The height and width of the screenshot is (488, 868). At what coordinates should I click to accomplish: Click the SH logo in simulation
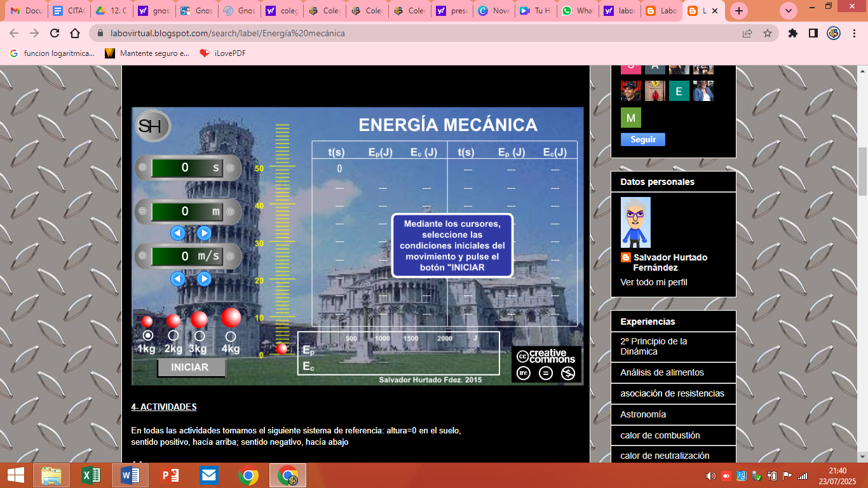pyautogui.click(x=153, y=126)
